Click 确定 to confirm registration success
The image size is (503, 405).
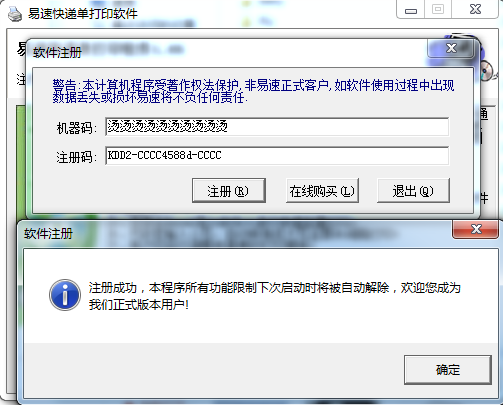448,370
